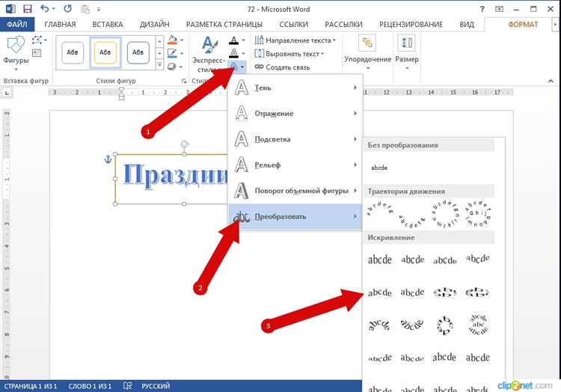Click the proofing book icon in status bar

pyautogui.click(x=127, y=386)
